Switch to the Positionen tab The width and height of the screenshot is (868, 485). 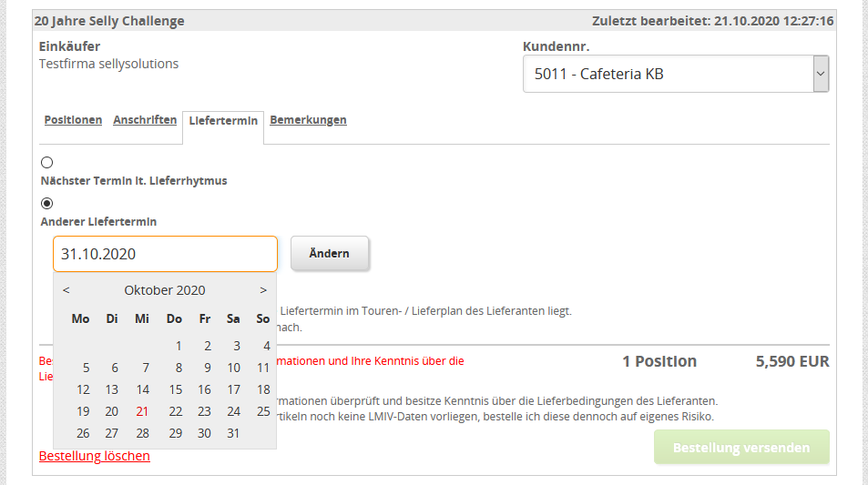(x=73, y=120)
